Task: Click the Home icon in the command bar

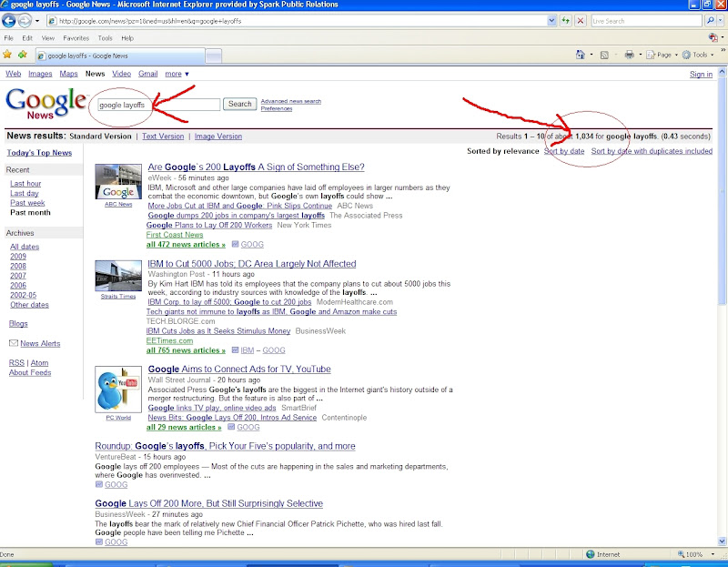Action: pyautogui.click(x=581, y=55)
